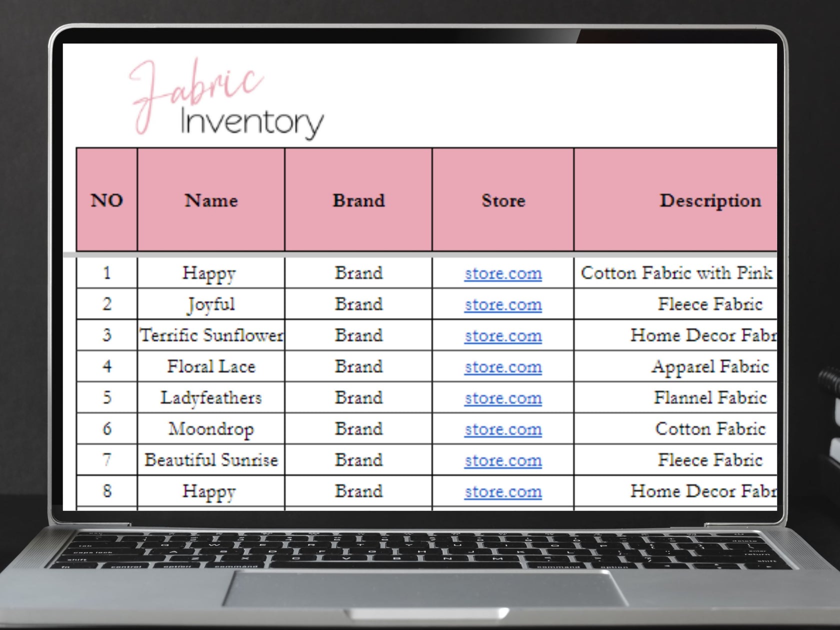Select the Fleece Fabric description for Joyful

[710, 304]
